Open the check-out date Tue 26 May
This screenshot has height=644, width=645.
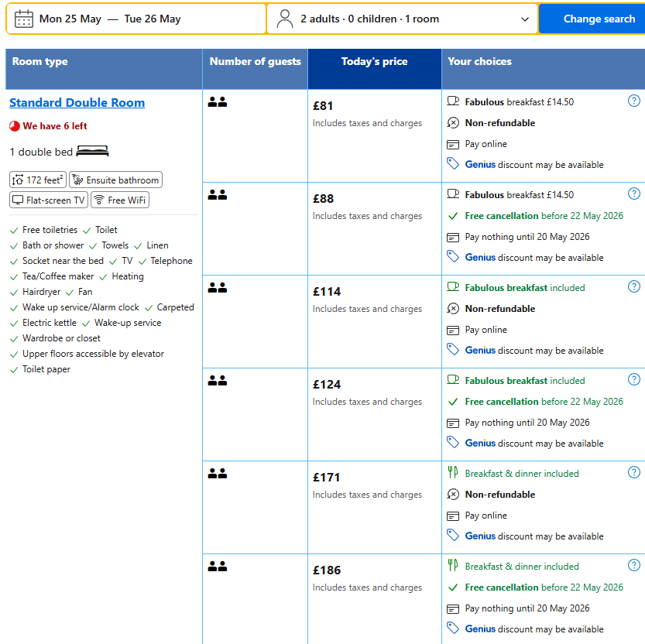[x=153, y=19]
